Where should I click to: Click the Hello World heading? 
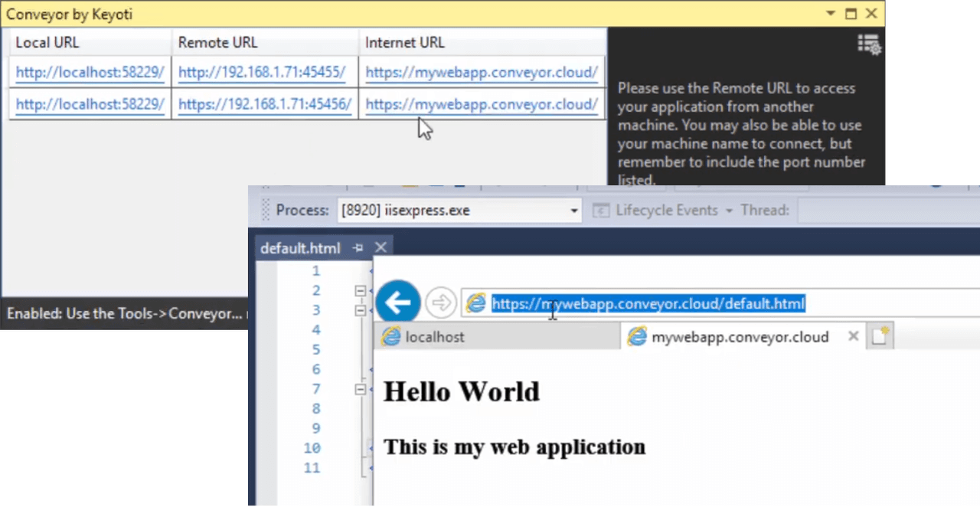tap(462, 391)
